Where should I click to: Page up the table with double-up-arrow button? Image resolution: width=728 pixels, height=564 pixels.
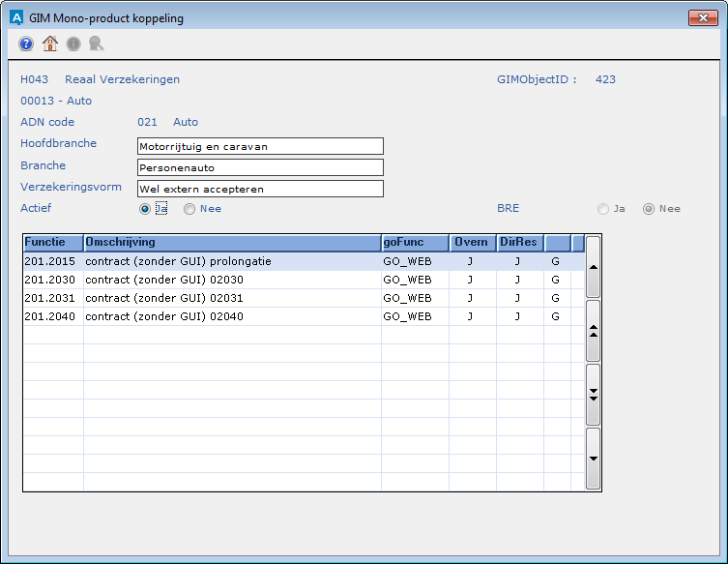(x=593, y=330)
